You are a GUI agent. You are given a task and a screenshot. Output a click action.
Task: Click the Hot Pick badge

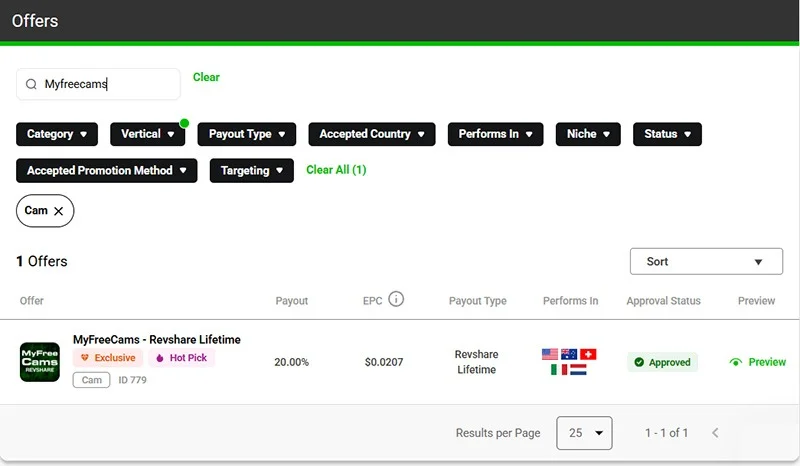point(182,358)
